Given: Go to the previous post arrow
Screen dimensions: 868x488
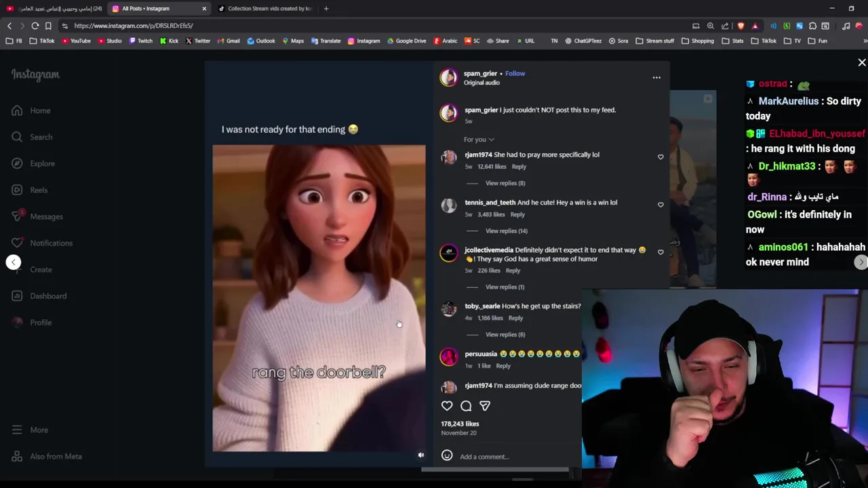Looking at the screenshot, I should (x=14, y=262).
